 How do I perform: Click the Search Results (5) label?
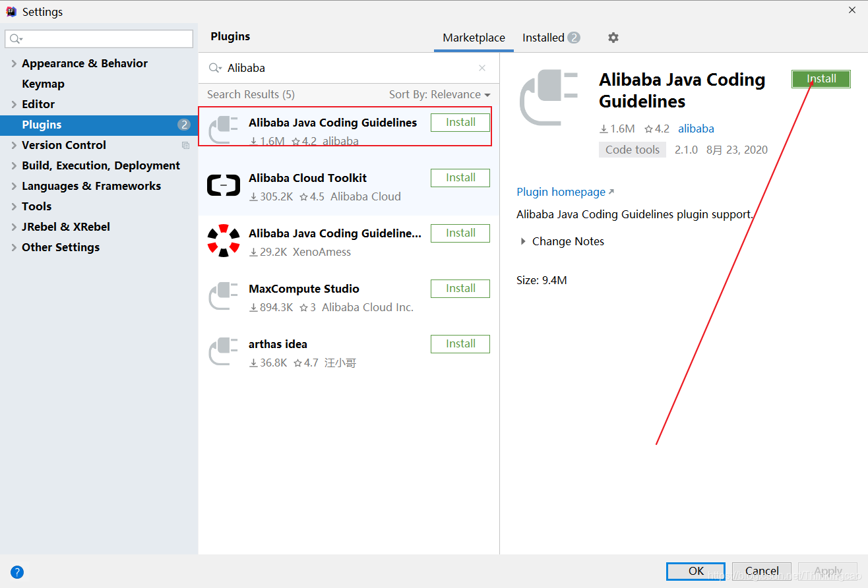(251, 94)
